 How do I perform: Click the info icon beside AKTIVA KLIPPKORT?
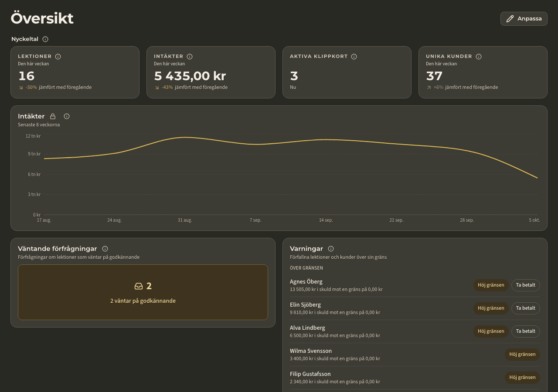click(354, 57)
